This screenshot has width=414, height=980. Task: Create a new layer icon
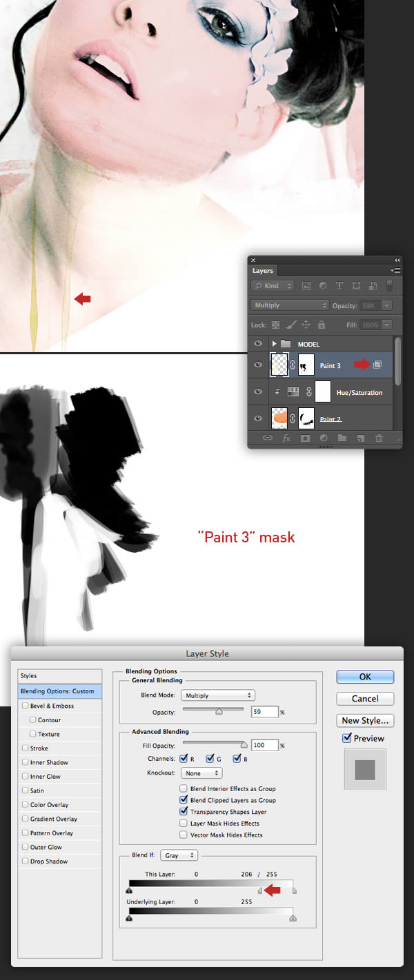[360, 438]
